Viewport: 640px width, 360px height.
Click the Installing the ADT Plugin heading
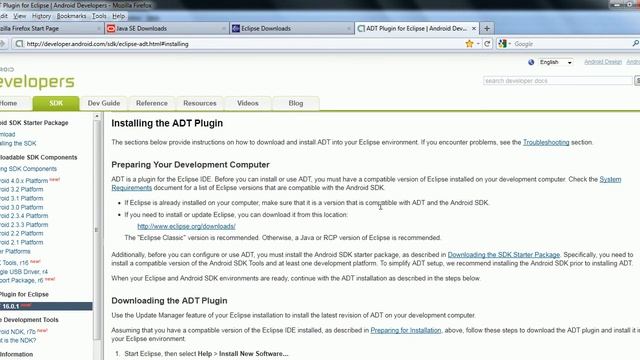(167, 123)
